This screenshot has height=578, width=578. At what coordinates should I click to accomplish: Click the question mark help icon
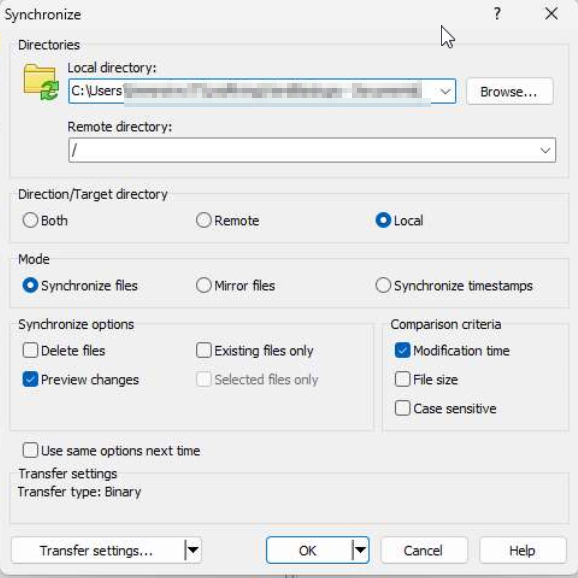pyautogui.click(x=497, y=14)
